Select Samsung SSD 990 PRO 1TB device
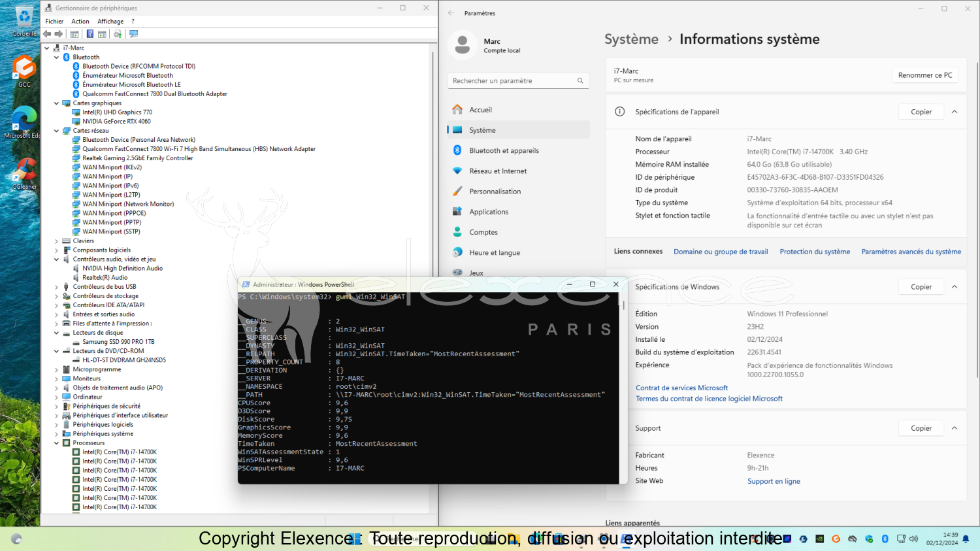 118,342
